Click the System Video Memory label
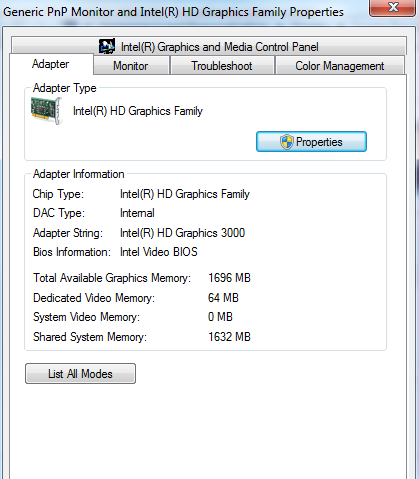The height and width of the screenshot is (479, 419). pyautogui.click(x=86, y=317)
